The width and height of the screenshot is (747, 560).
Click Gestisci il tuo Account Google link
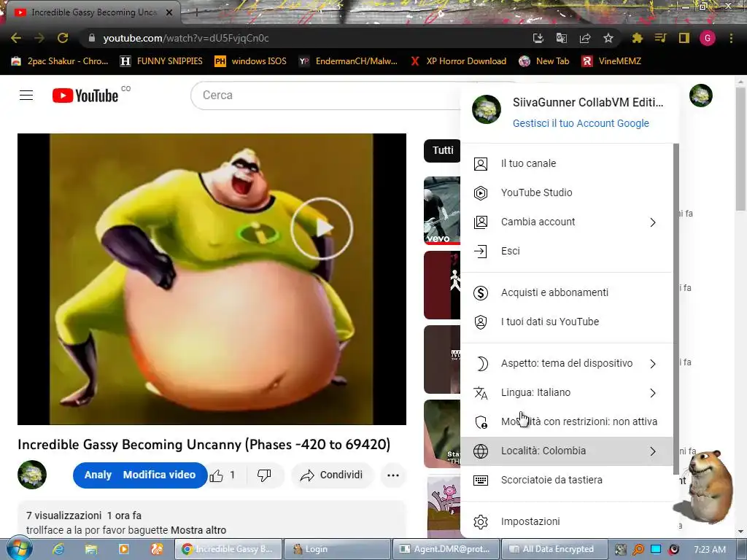coord(581,123)
